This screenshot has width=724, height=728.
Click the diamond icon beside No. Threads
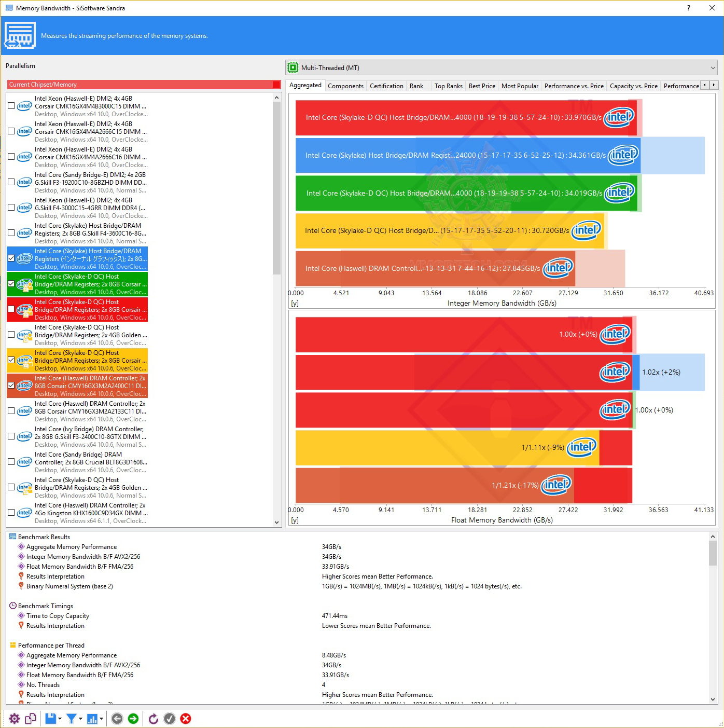tap(21, 685)
